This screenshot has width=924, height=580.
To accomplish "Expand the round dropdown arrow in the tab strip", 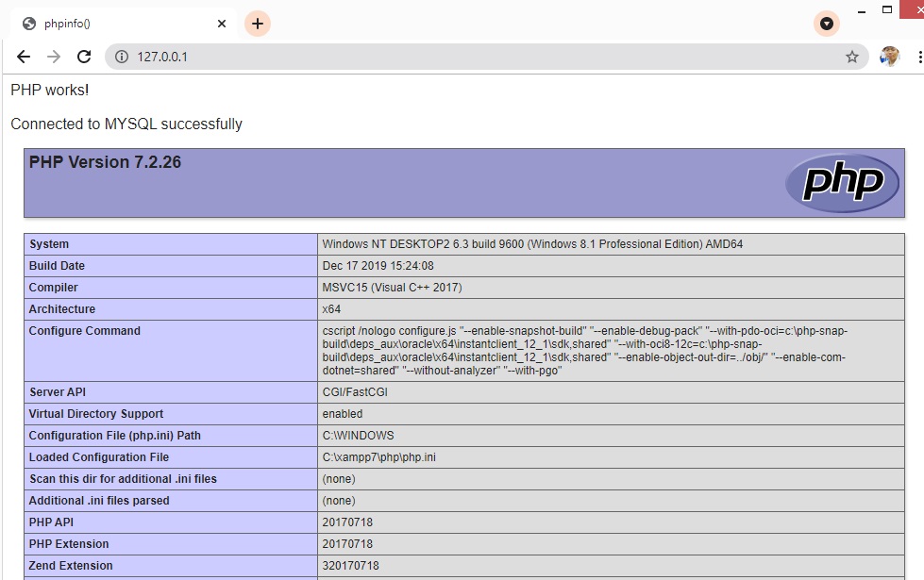I will pos(827,24).
